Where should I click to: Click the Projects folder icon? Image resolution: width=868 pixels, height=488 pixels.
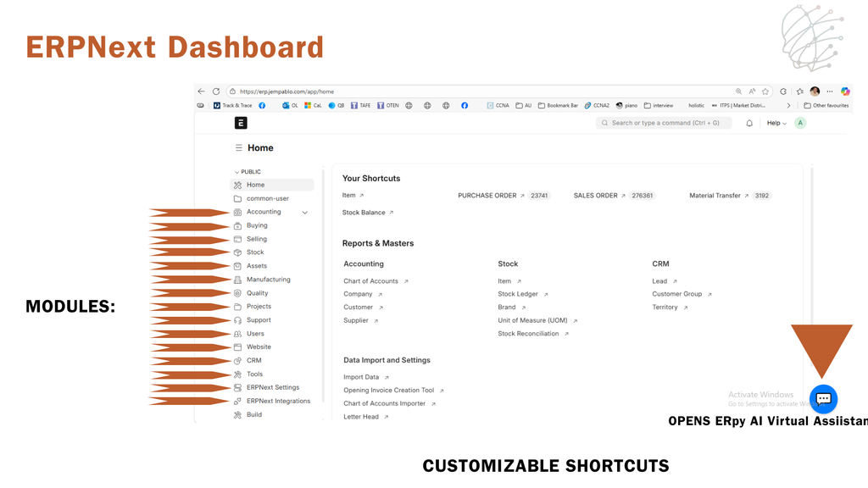click(x=237, y=307)
